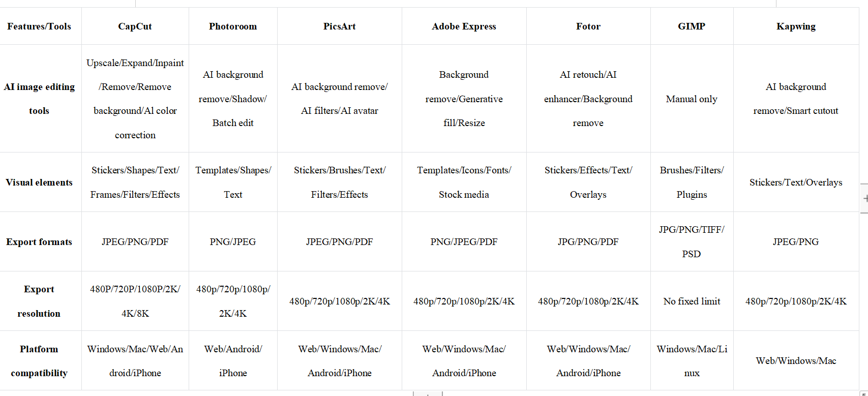This screenshot has width=868, height=396.
Task: Select the Photoroom column header
Action: (x=233, y=26)
